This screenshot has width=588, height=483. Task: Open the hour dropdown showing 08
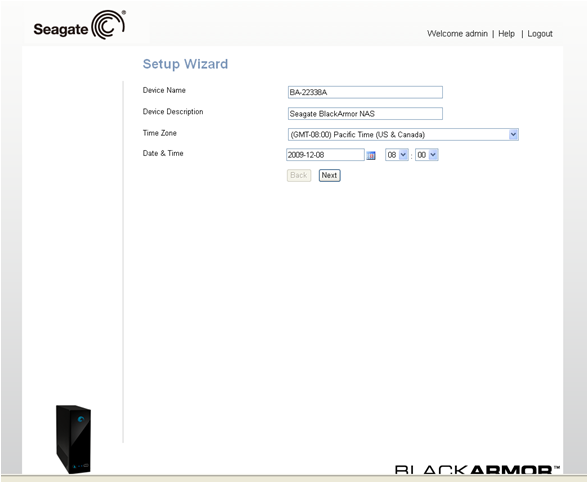click(397, 155)
